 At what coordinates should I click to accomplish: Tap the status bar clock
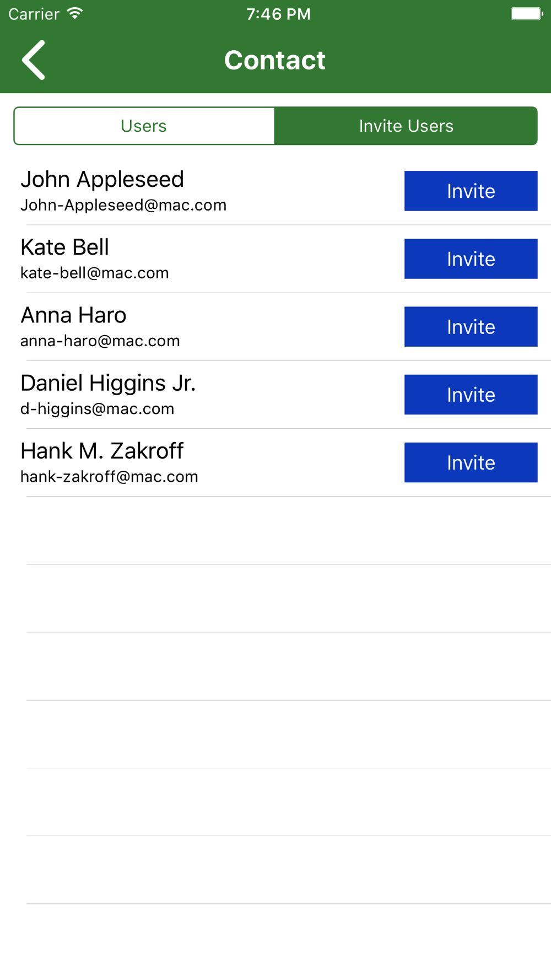pos(278,14)
